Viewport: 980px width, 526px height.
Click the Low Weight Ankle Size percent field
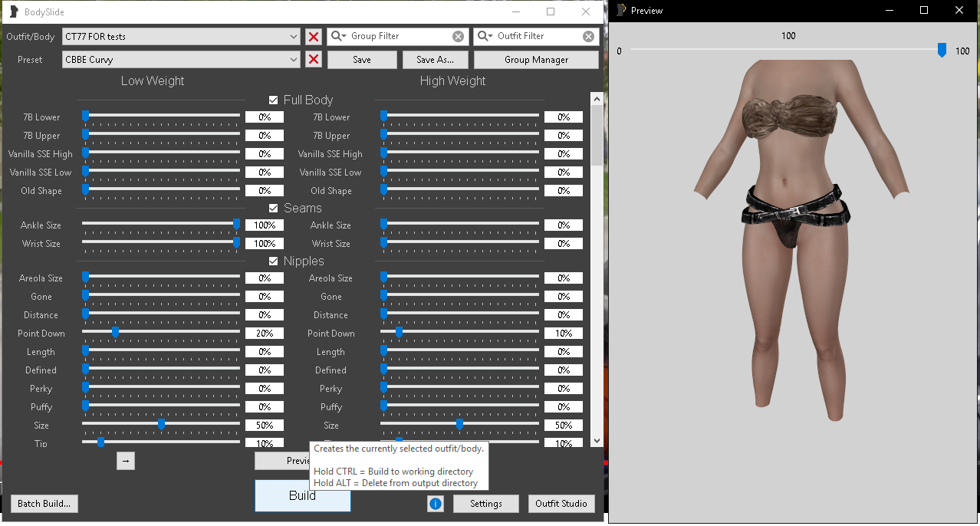click(x=265, y=225)
